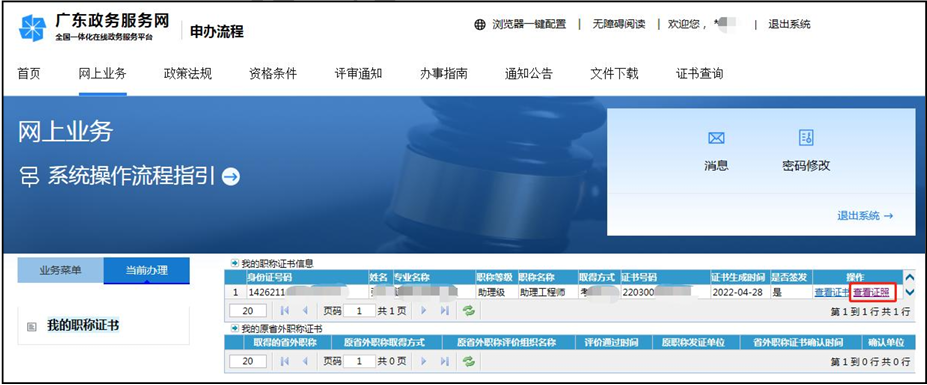Collapse the 我的原省外职称证书 panel arrow
The width and height of the screenshot is (927, 385).
pyautogui.click(x=235, y=328)
